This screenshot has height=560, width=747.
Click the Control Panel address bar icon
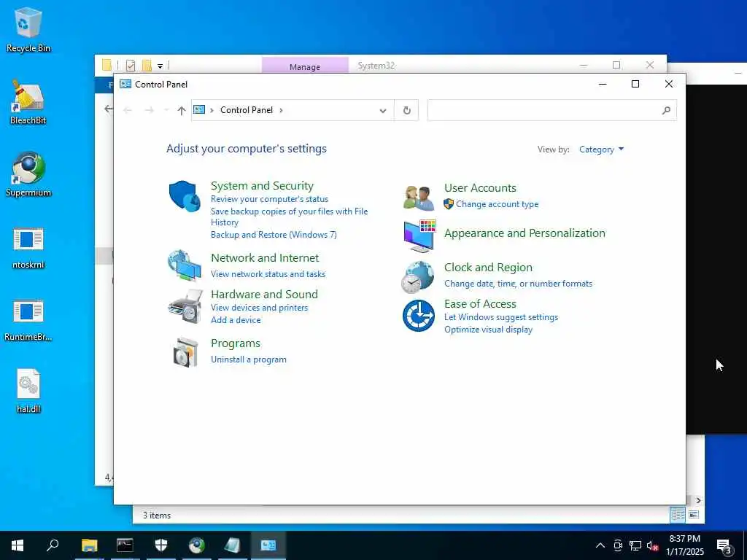coord(199,110)
